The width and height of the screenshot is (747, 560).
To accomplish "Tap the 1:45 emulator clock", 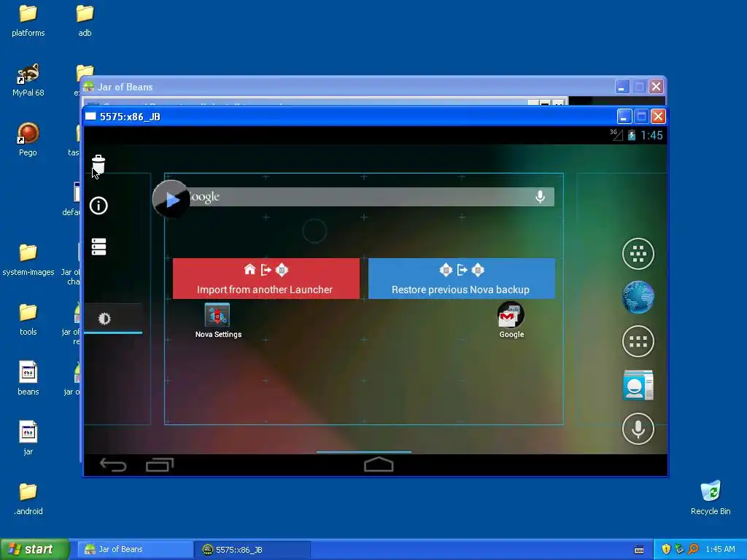I will [x=651, y=135].
